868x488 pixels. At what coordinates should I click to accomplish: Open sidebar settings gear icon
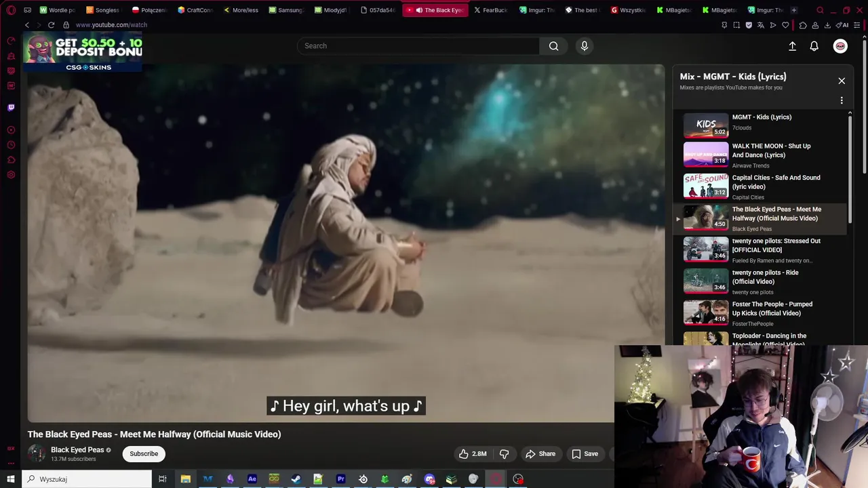pyautogui.click(x=11, y=175)
